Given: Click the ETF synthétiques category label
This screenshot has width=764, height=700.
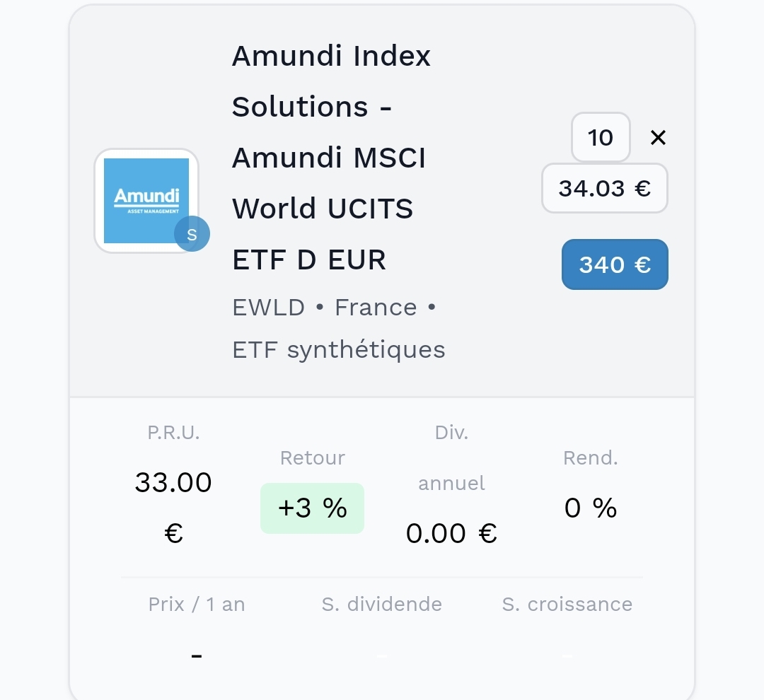Looking at the screenshot, I should [x=339, y=350].
